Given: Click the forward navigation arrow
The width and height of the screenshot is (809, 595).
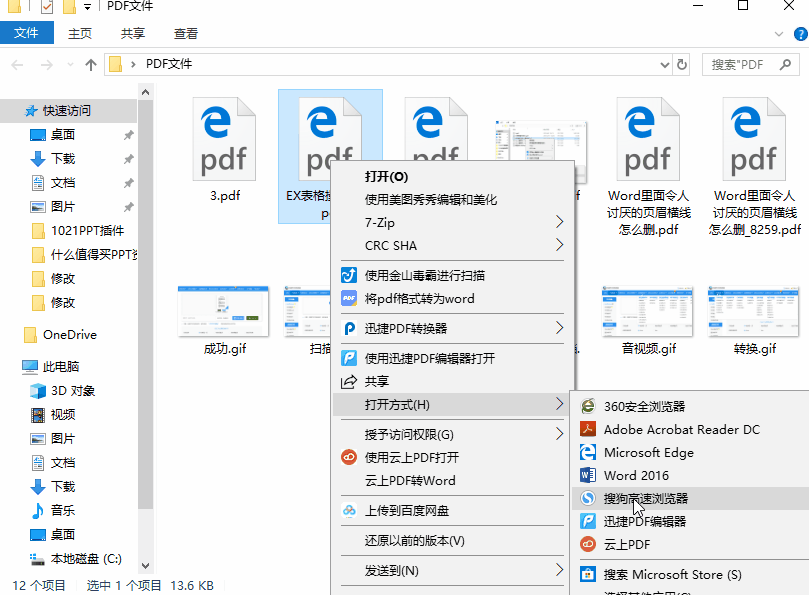Looking at the screenshot, I should 46,65.
